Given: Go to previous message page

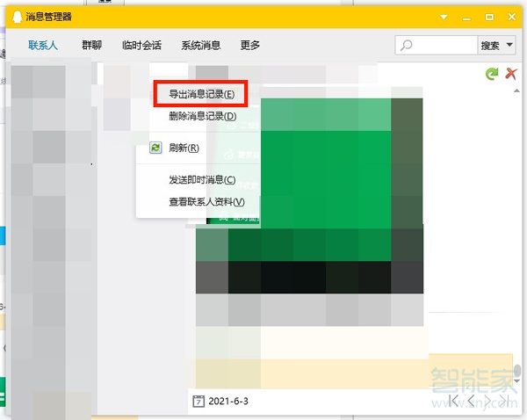Looking at the screenshot, I should tap(471, 401).
